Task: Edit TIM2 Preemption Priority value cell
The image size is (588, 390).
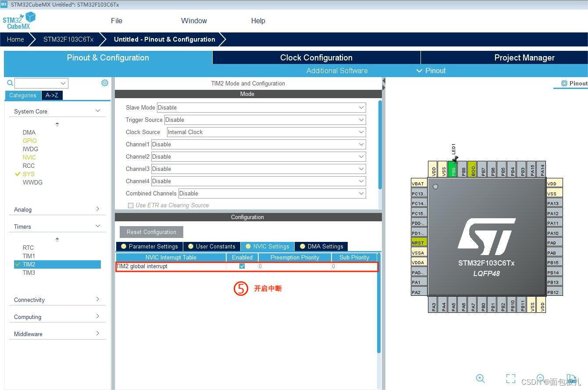Action: tap(295, 266)
